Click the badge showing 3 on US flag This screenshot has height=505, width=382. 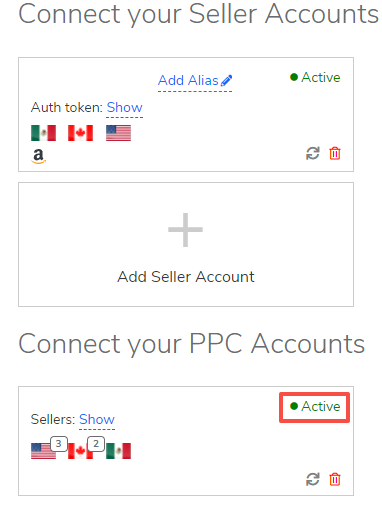tap(59, 444)
